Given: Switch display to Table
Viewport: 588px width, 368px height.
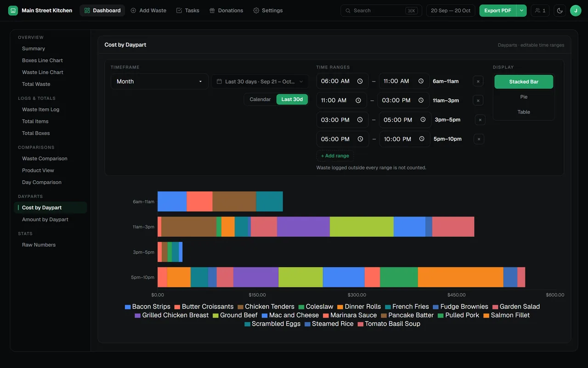Looking at the screenshot, I should 524,112.
